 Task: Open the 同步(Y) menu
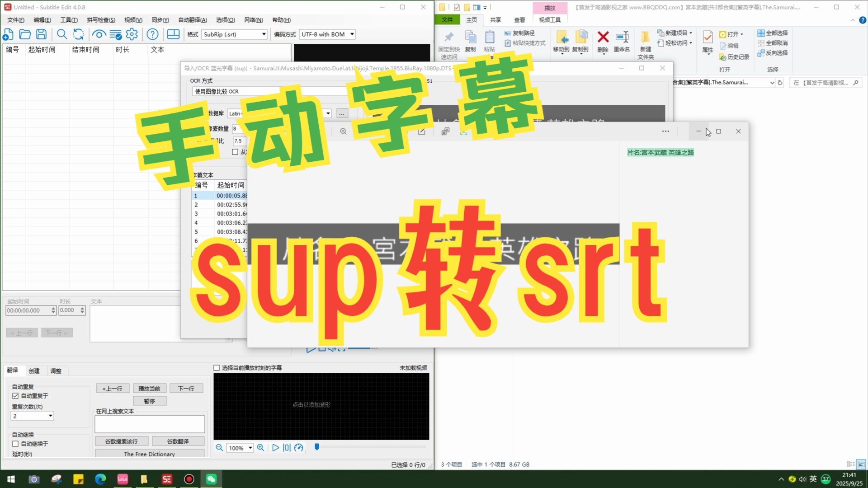160,20
